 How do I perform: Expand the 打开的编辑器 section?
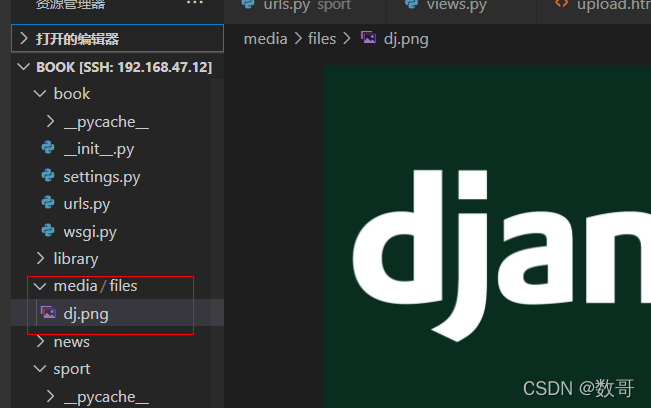(x=117, y=39)
